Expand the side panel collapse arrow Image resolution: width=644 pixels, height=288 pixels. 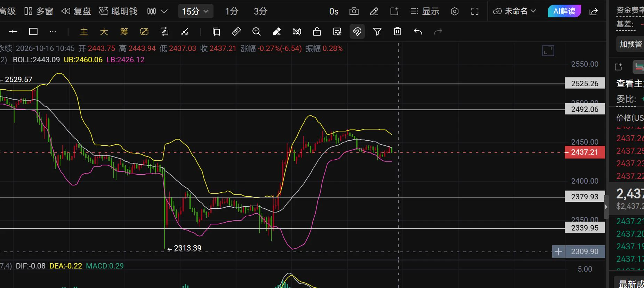[606, 207]
